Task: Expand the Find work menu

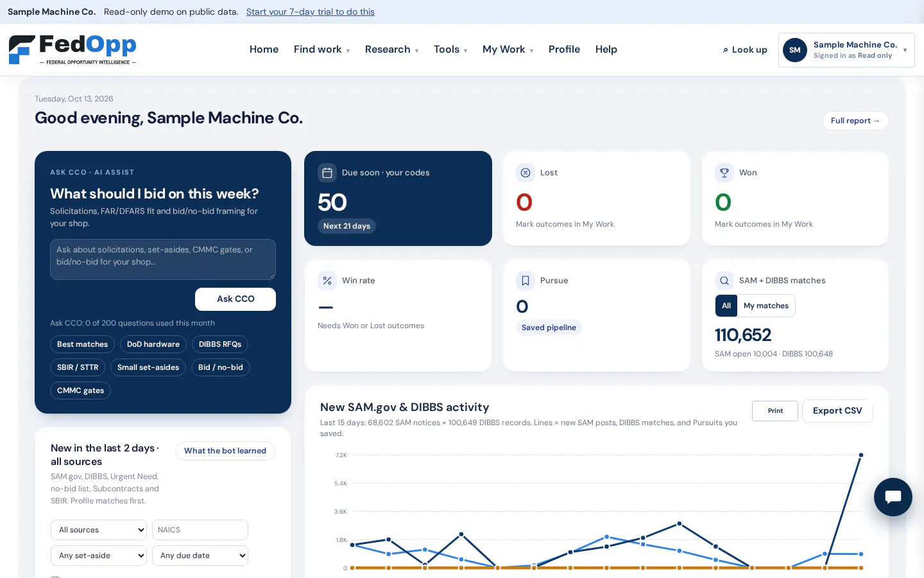Action: tap(321, 49)
